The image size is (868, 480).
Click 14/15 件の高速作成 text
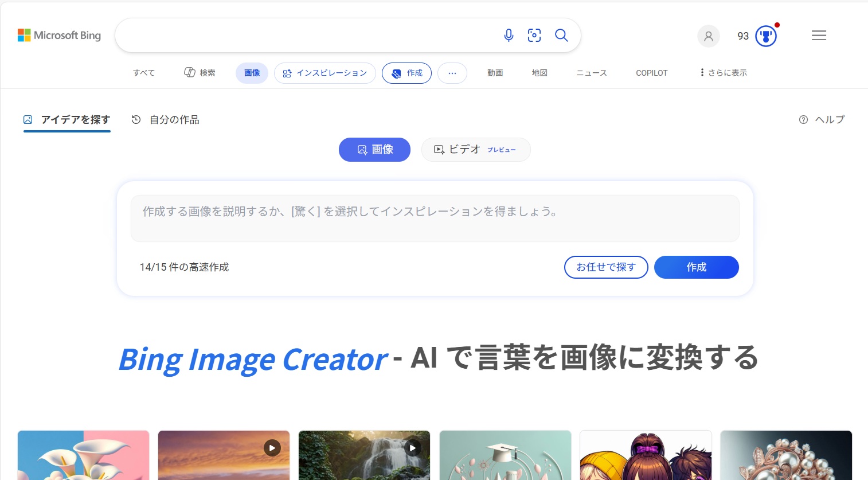tap(184, 267)
